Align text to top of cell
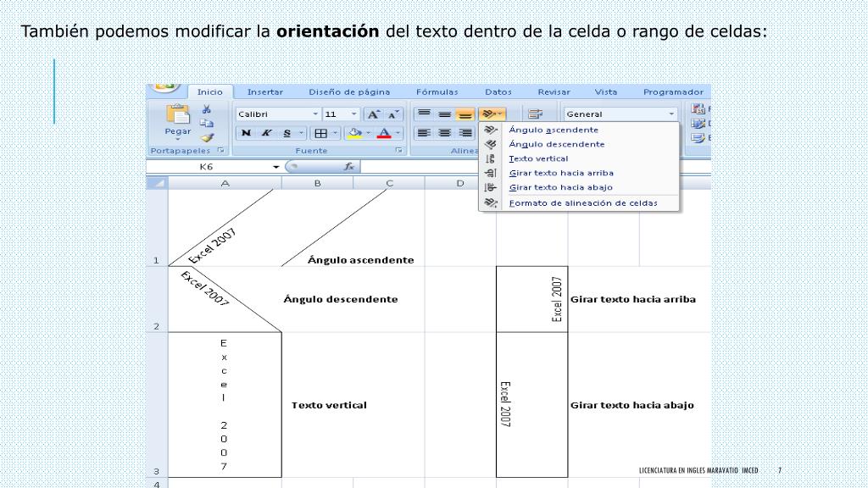This screenshot has width=868, height=488. pyautogui.click(x=424, y=114)
